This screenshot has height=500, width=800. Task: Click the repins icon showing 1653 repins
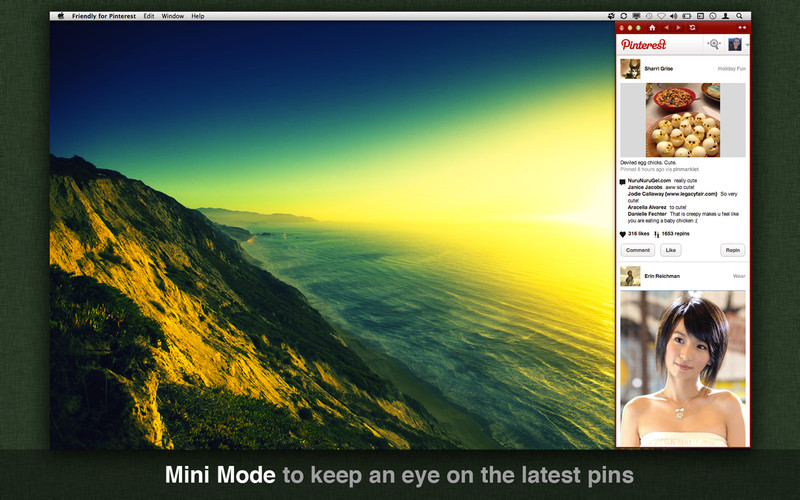[x=656, y=234]
